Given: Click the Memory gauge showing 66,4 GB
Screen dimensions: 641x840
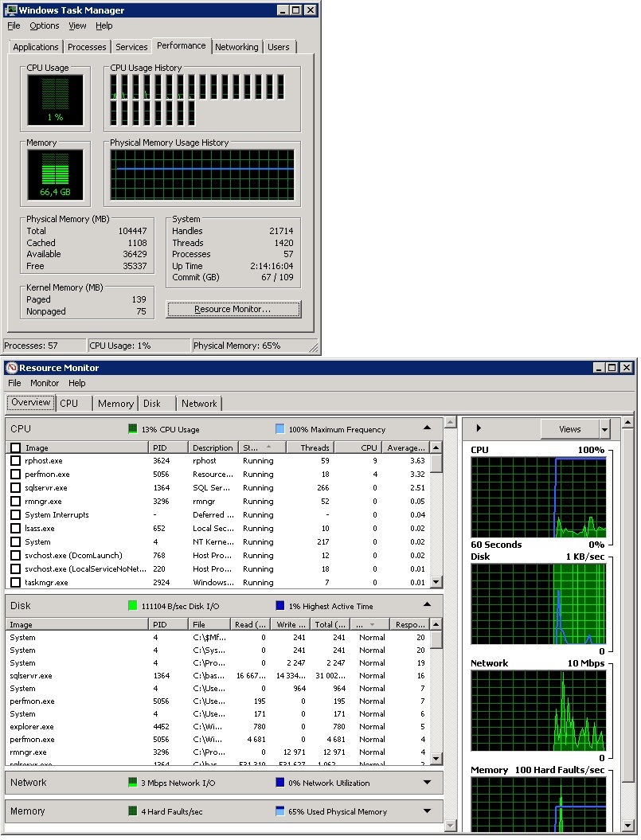Looking at the screenshot, I should pyautogui.click(x=55, y=174).
